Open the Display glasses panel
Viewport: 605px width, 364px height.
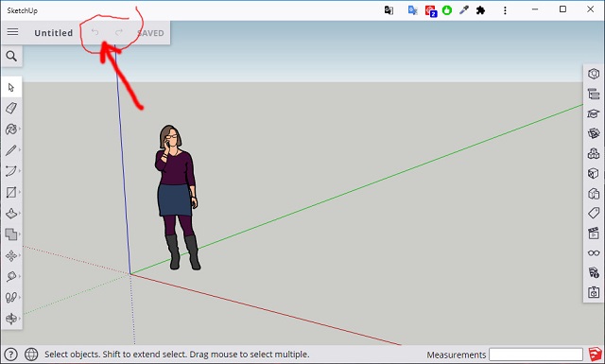pos(594,253)
